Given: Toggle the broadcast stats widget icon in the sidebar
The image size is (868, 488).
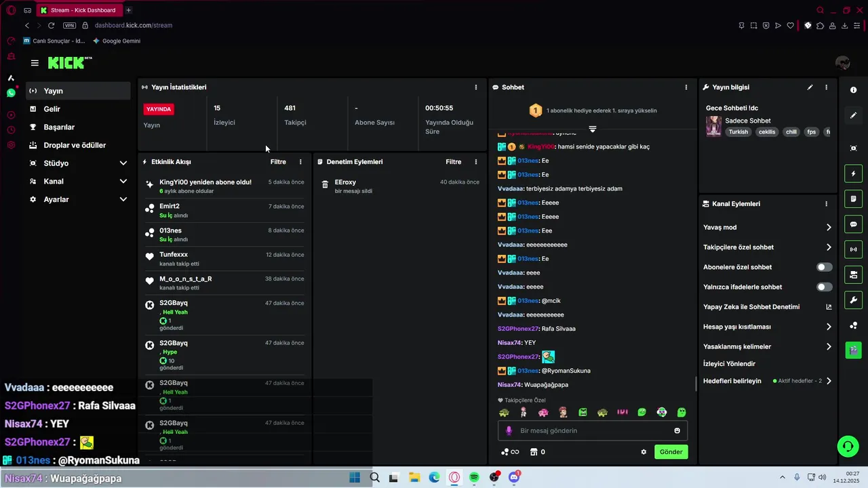Looking at the screenshot, I should pyautogui.click(x=853, y=249).
